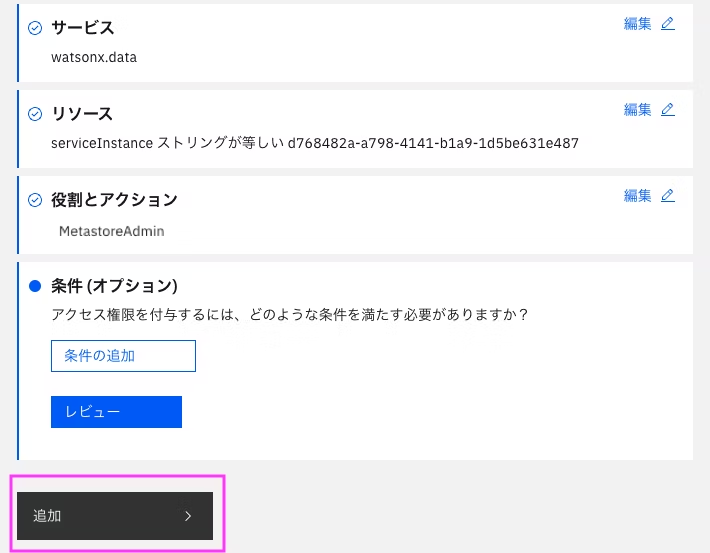Select the serviceInstance resource string text
Screen dimensions: 710x553
[x=315, y=143]
